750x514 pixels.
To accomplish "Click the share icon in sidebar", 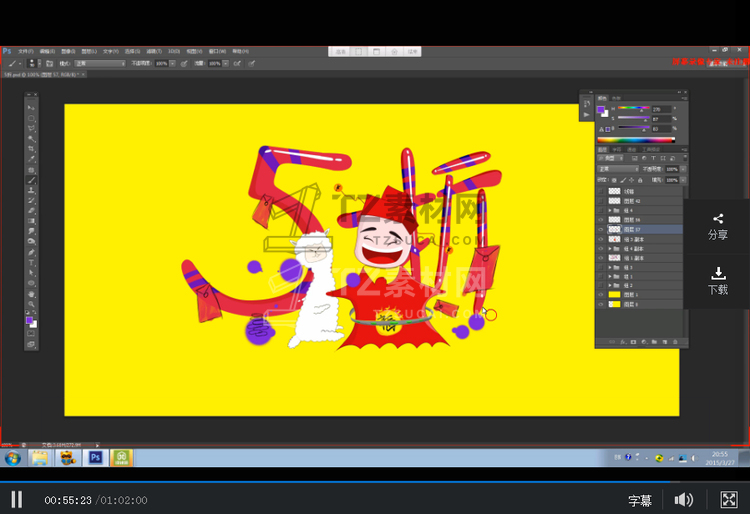I will (x=718, y=219).
